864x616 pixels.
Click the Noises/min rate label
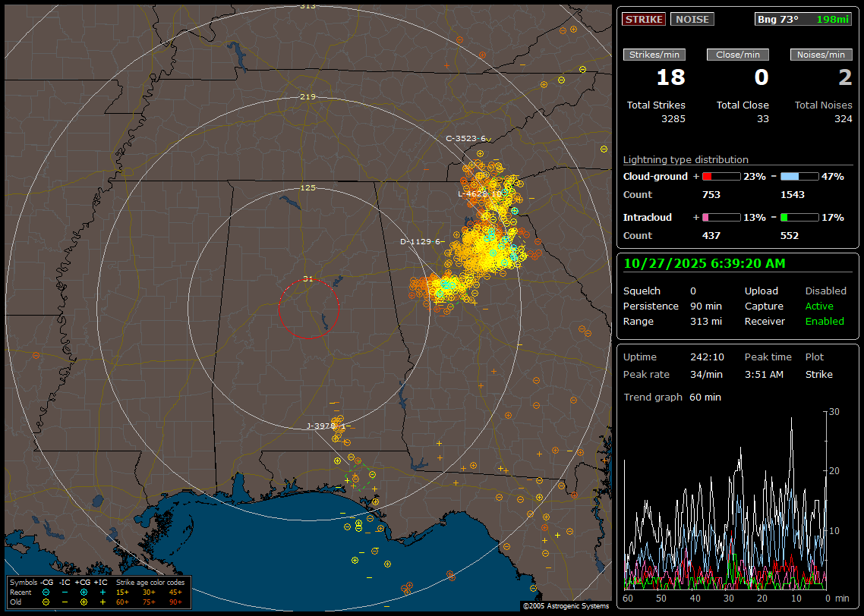[821, 55]
